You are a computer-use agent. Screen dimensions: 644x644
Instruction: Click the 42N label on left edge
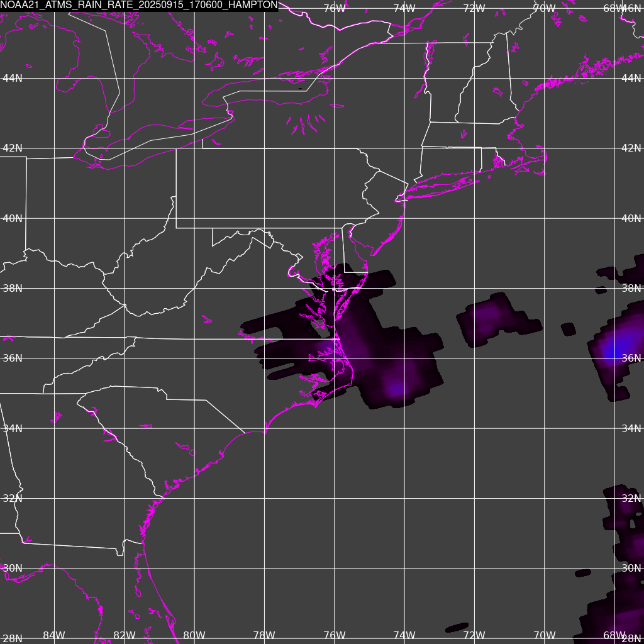pyautogui.click(x=13, y=148)
